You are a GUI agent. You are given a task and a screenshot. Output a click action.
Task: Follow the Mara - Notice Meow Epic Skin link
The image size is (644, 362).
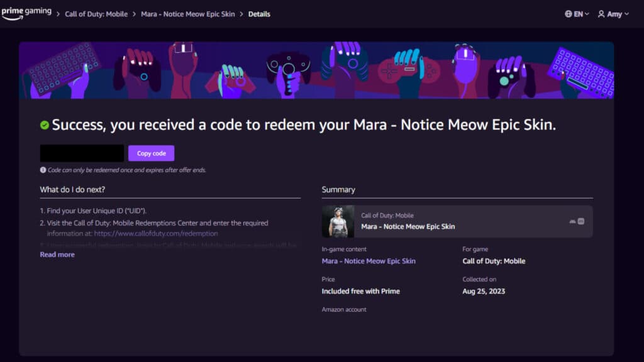pos(368,261)
